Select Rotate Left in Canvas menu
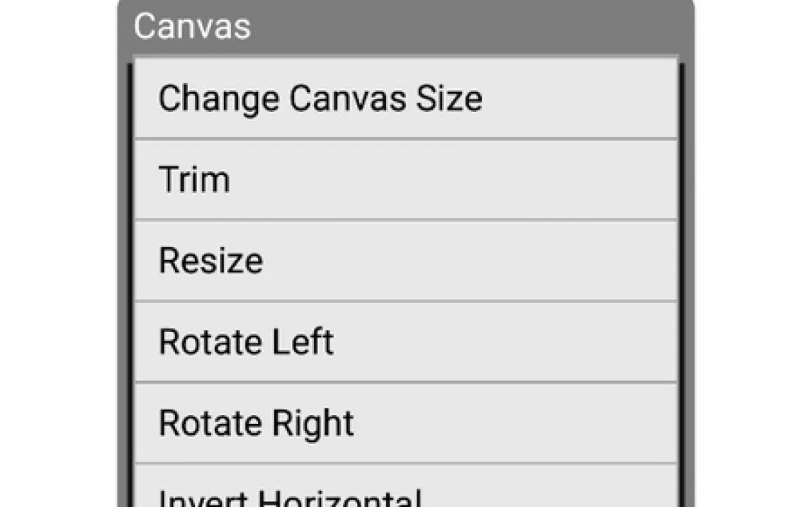Screen dimensions: 812x507 point(405,342)
